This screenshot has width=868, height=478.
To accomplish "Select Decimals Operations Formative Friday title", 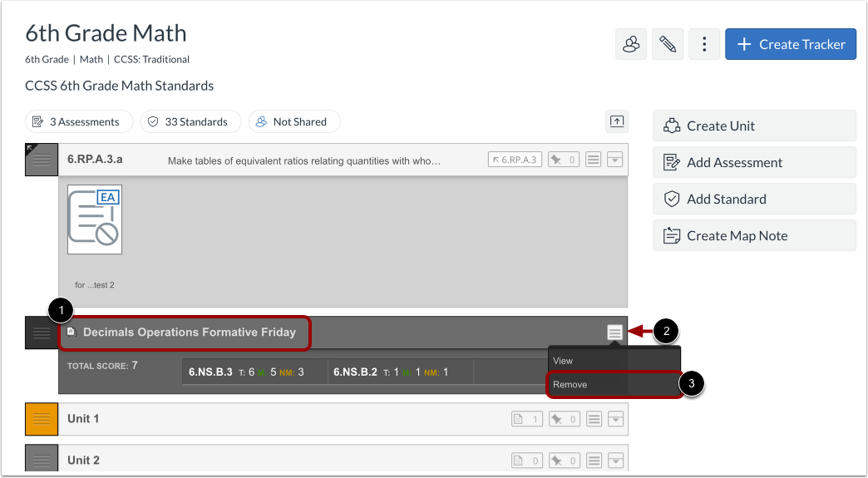I will click(x=190, y=333).
